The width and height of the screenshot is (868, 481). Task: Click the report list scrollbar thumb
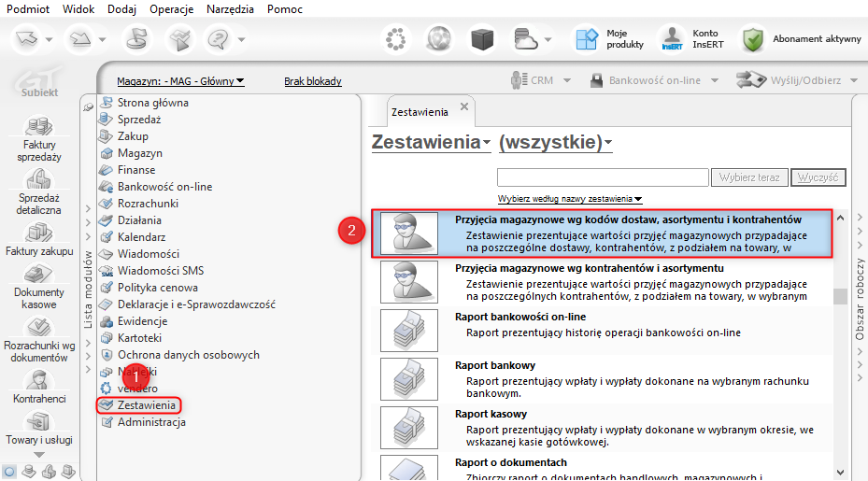pos(840,296)
